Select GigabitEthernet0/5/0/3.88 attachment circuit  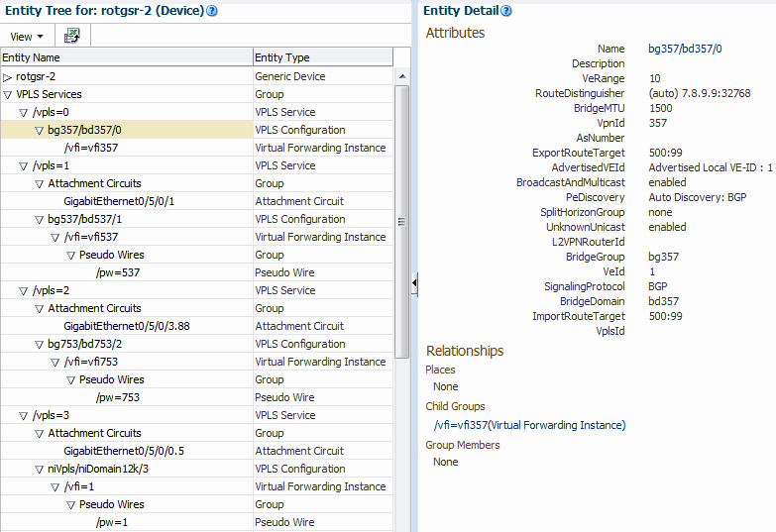[x=197, y=326]
